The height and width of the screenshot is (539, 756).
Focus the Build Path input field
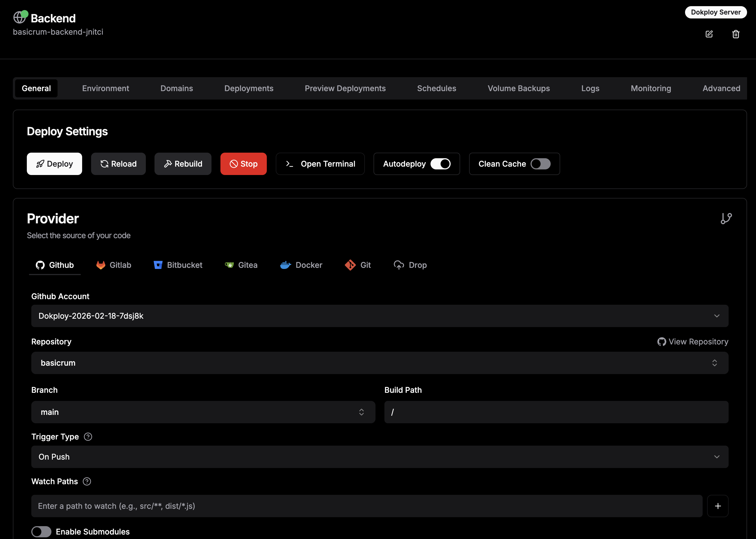coord(557,412)
